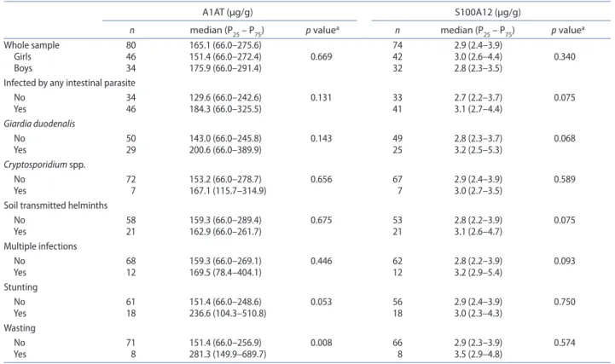Click the Stunting p value '0.053'

pos(322,302)
